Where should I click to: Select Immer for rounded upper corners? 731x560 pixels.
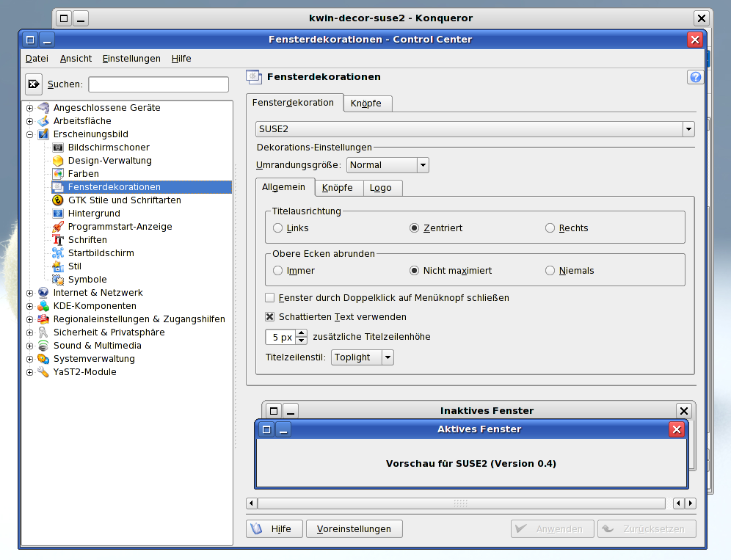pos(278,270)
